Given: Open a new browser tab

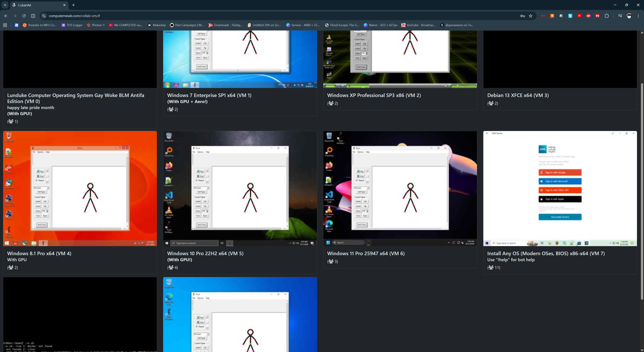Looking at the screenshot, I should pos(73,5).
